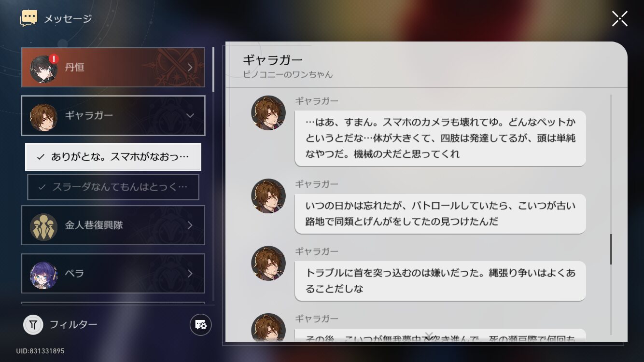Collapse the ギャラガー conversation chevron

point(190,116)
